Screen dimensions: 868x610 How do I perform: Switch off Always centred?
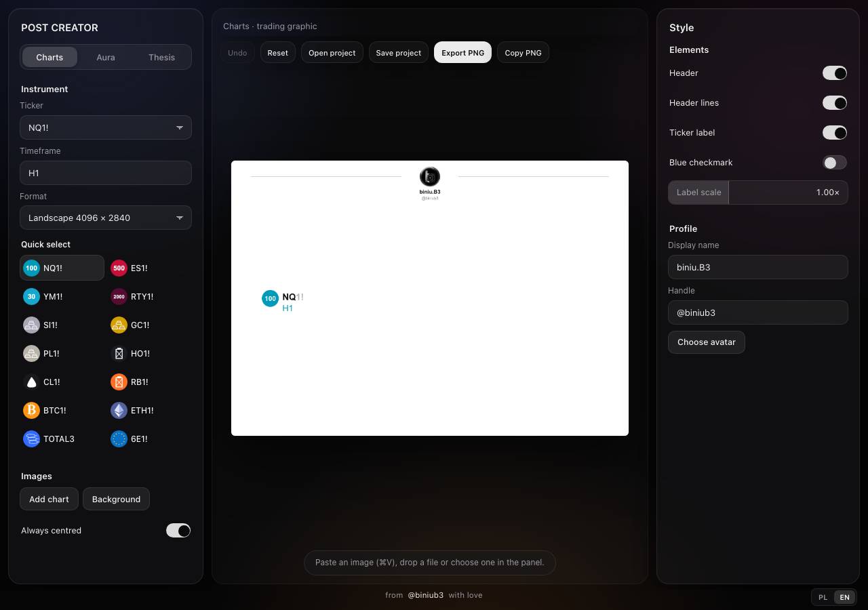178,530
